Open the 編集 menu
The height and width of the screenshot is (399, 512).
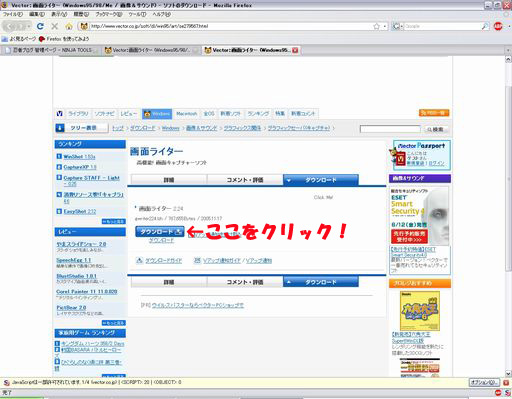pos(37,14)
